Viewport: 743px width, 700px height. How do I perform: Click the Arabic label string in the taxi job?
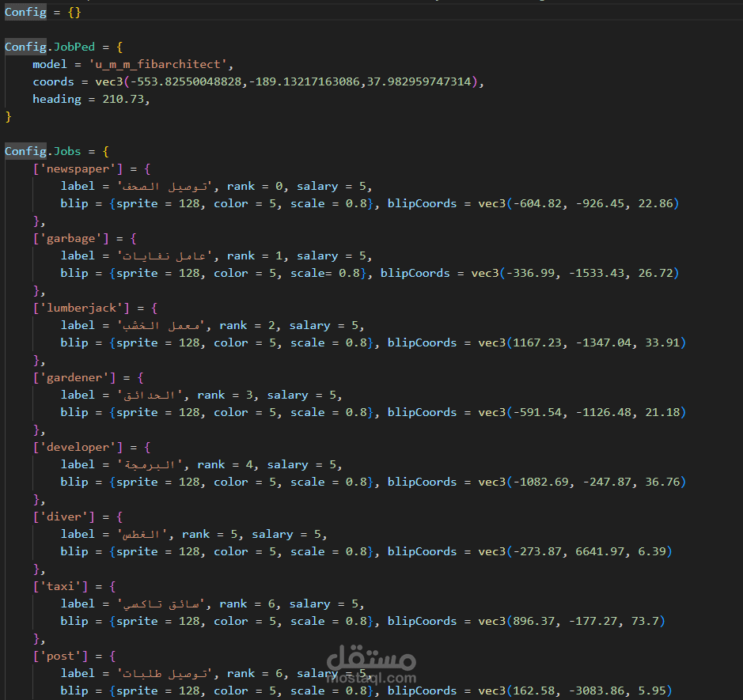pos(161,604)
